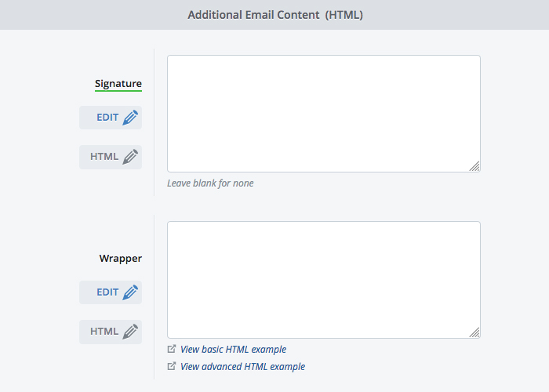Open View basic HTML example link
The height and width of the screenshot is (392, 549).
click(233, 350)
